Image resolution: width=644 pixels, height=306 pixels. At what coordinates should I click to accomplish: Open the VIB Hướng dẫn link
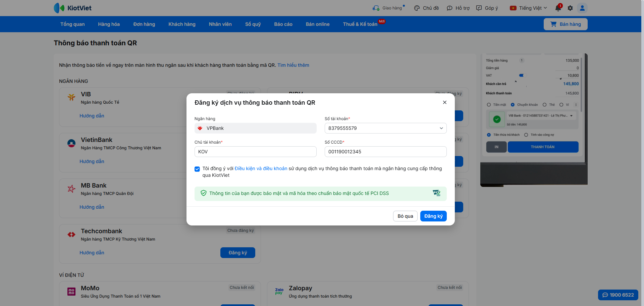point(92,116)
